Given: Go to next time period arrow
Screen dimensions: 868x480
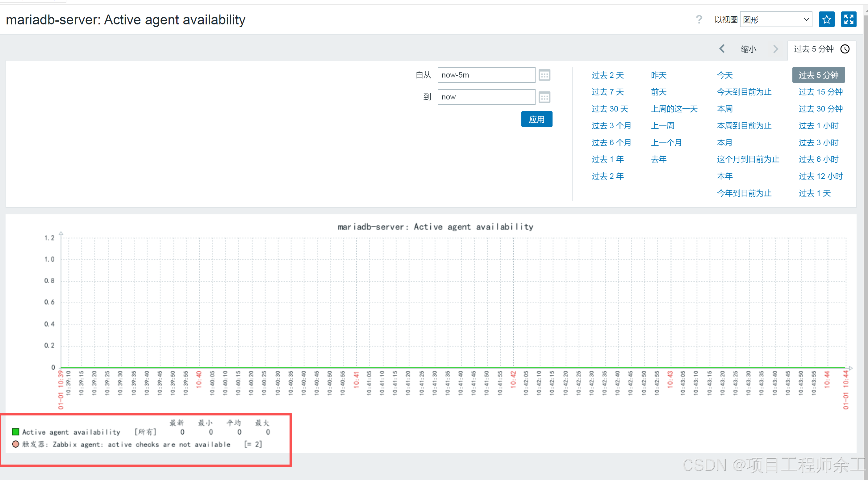Looking at the screenshot, I should (776, 49).
